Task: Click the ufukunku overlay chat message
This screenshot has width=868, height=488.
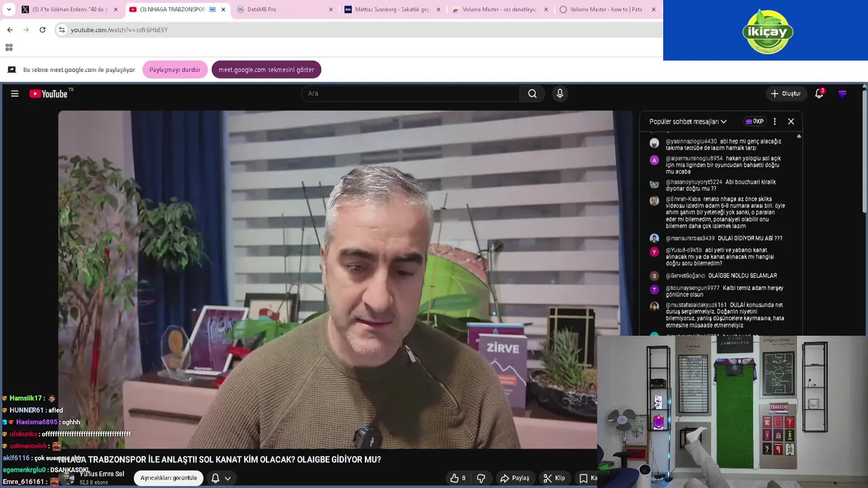Action: (x=66, y=434)
